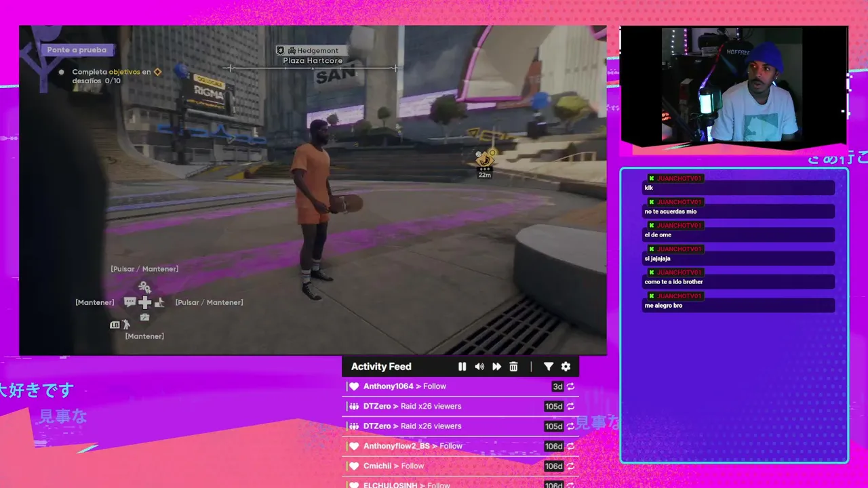Open Activity Feed filter funnel
Screen dimensions: 868x488
[548, 367]
